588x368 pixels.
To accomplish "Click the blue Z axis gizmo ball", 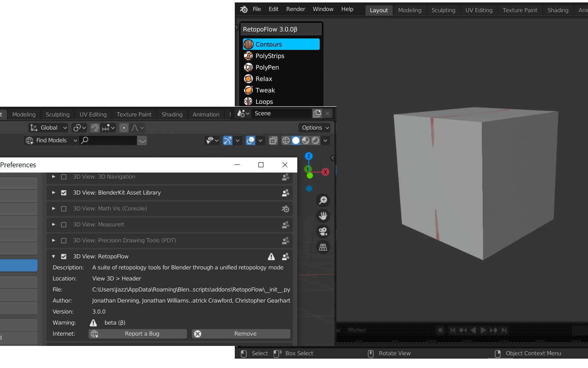I will (x=309, y=156).
